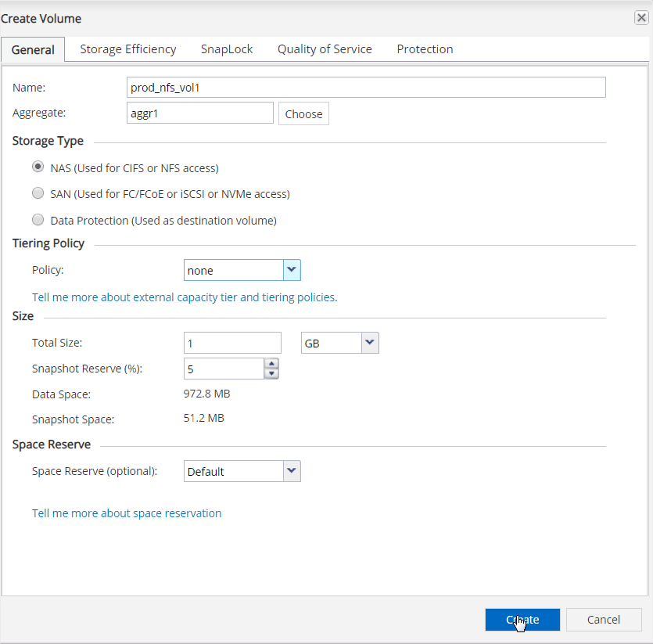Decrease Snapshot Reserve with down arrow
653x644 pixels.
[271, 373]
